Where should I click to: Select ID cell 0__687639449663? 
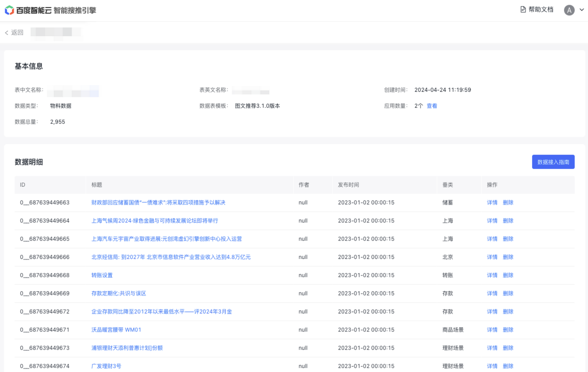pyautogui.click(x=45, y=203)
